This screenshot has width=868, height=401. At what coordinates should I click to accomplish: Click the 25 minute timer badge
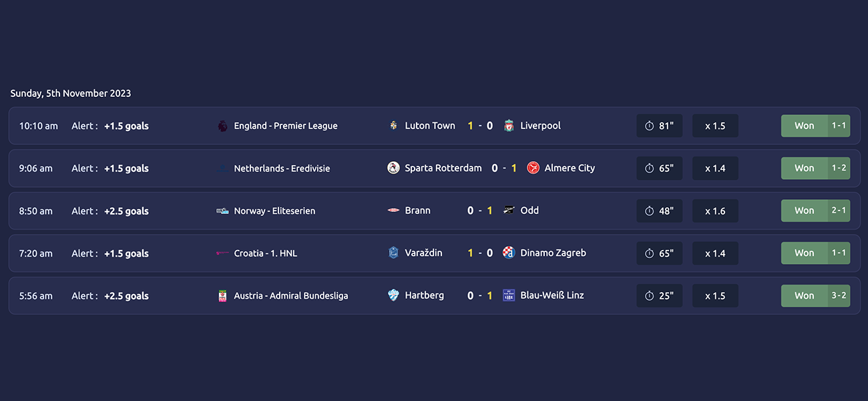(x=660, y=295)
